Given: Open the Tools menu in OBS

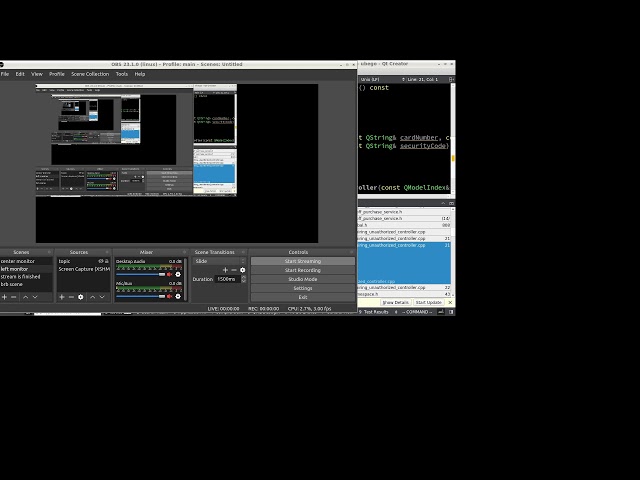Looking at the screenshot, I should pyautogui.click(x=122, y=74).
